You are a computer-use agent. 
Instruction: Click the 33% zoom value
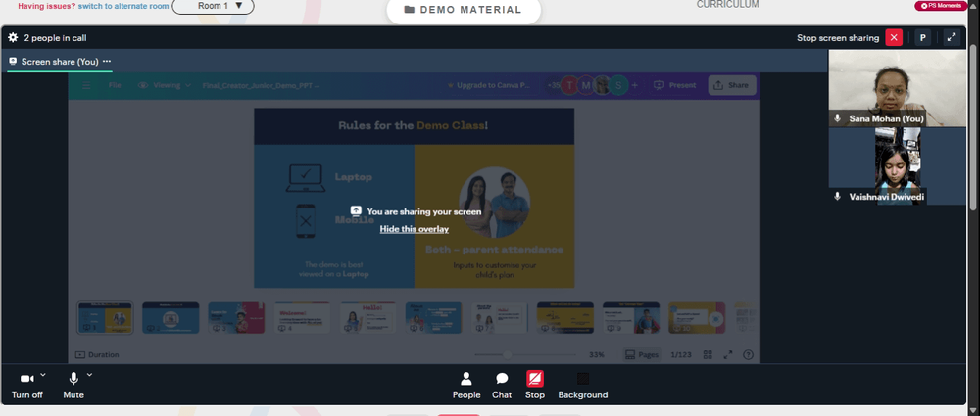point(596,354)
